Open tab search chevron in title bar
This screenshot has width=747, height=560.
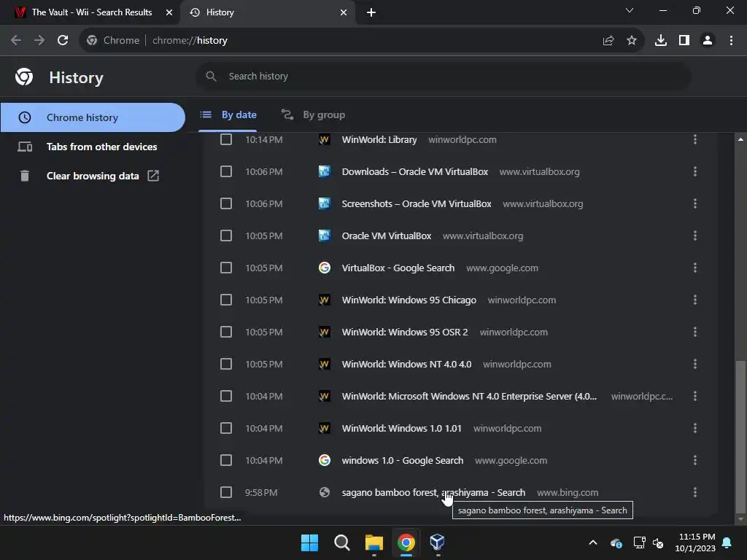coord(630,10)
